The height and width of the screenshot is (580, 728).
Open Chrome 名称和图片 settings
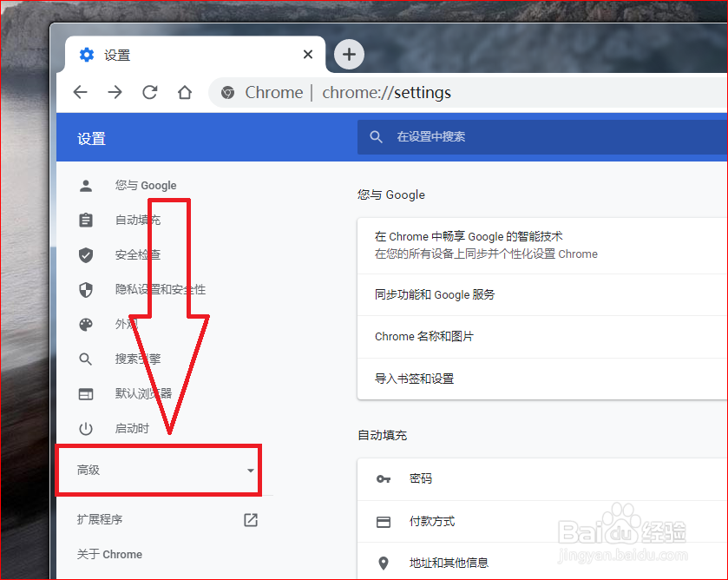point(542,337)
